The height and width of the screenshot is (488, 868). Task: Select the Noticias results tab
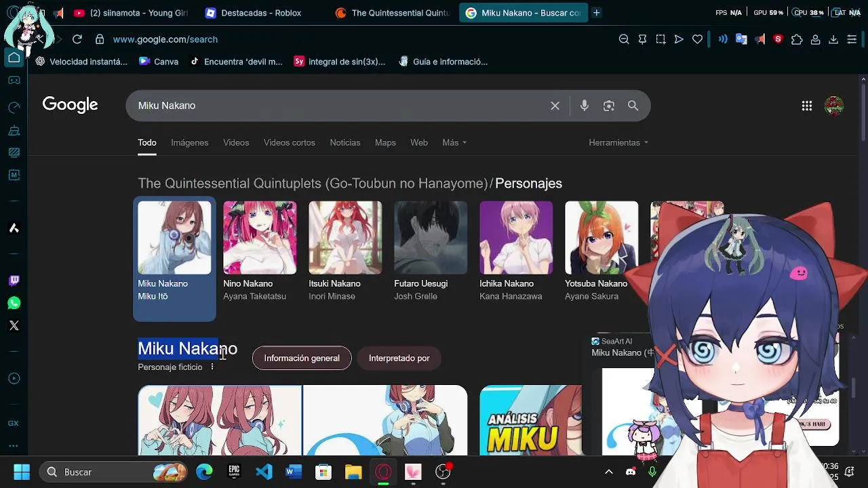[x=345, y=142]
